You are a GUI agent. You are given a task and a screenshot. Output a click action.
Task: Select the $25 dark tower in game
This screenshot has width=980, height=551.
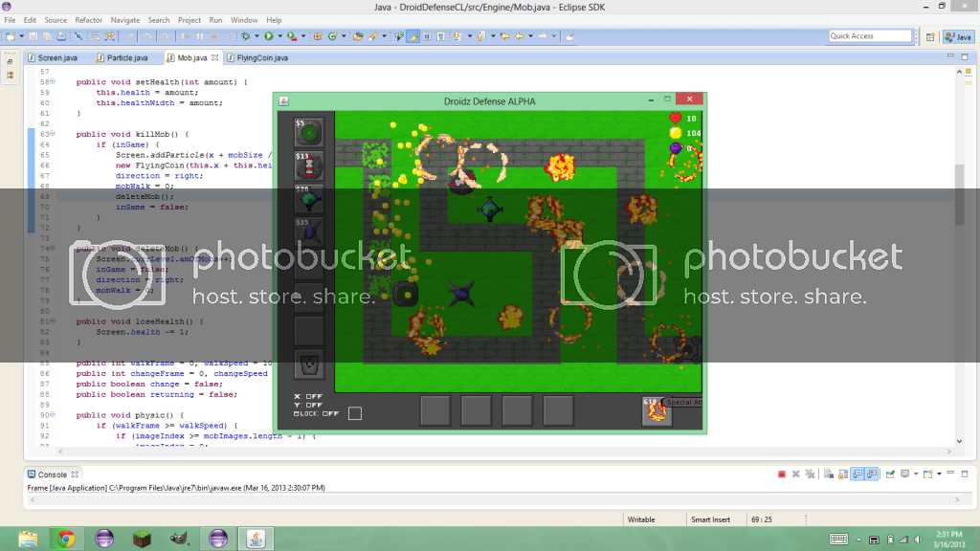coord(309,233)
